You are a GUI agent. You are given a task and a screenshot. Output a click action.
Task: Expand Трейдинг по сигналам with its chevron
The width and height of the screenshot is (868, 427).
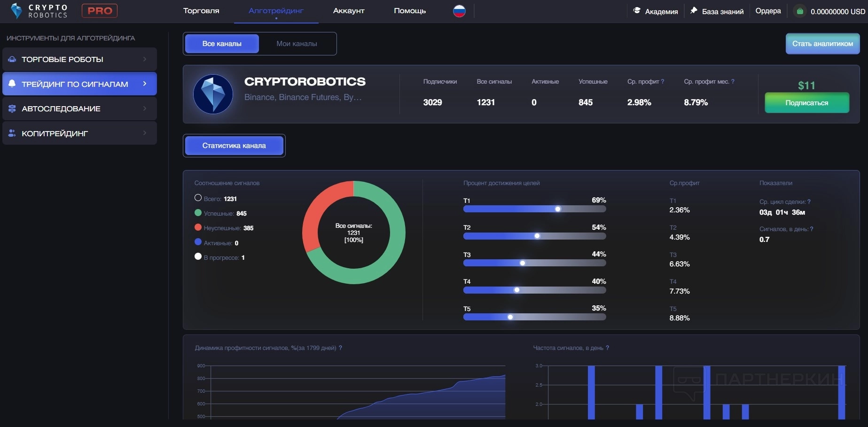pyautogui.click(x=145, y=84)
